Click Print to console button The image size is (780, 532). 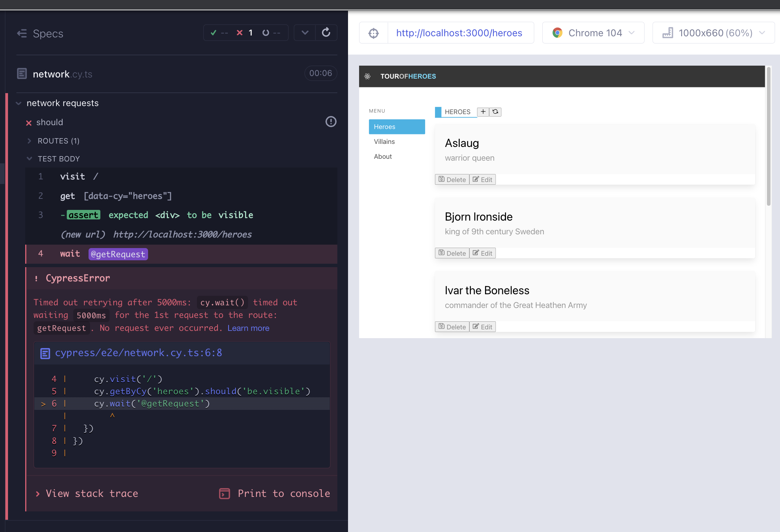click(x=274, y=493)
